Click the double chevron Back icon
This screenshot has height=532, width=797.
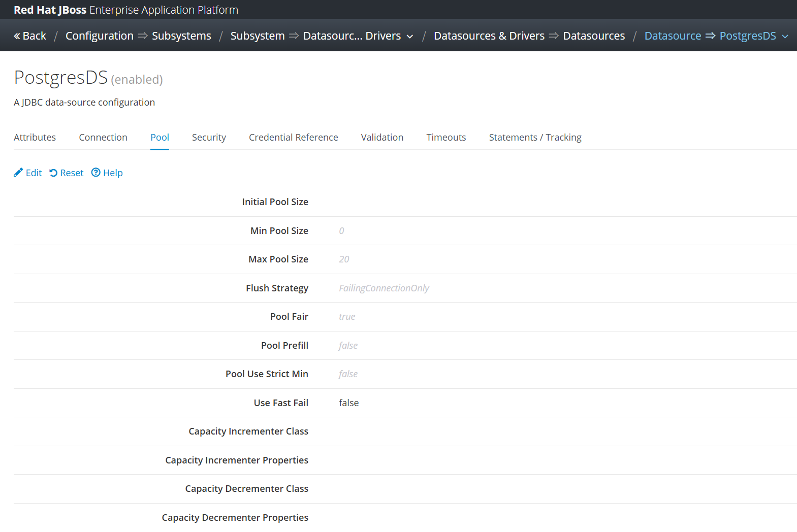(x=17, y=36)
